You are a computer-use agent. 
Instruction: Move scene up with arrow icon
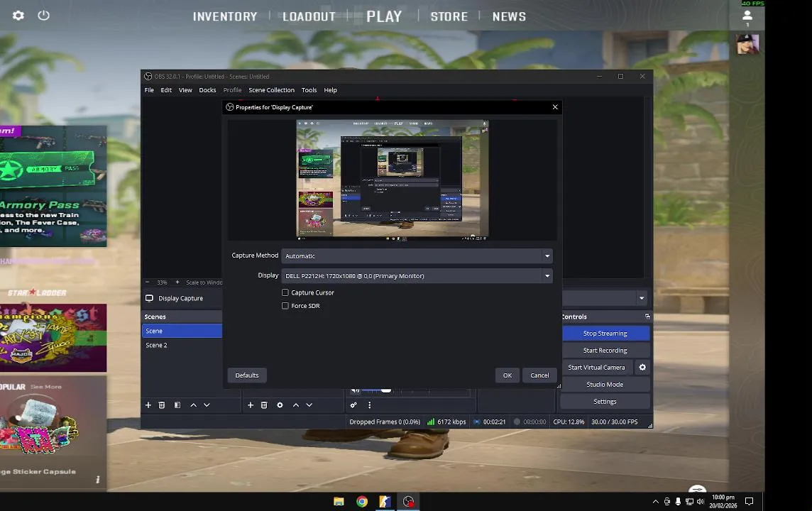coord(193,405)
